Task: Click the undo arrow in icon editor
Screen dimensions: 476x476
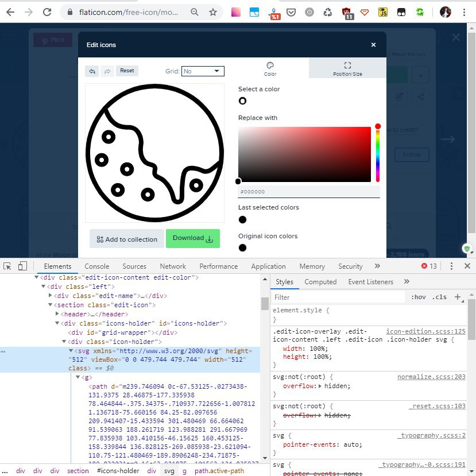Action: (x=92, y=71)
